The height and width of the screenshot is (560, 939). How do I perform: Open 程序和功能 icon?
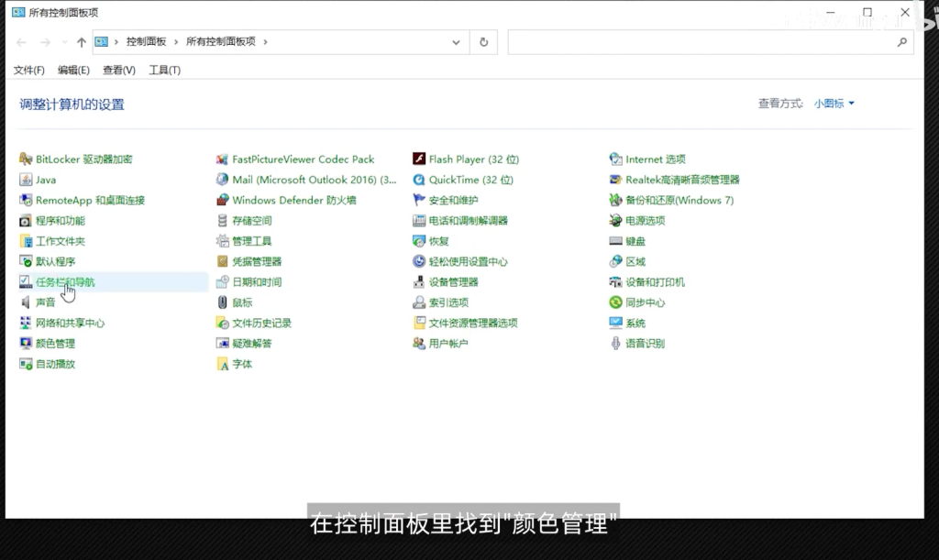pos(25,221)
